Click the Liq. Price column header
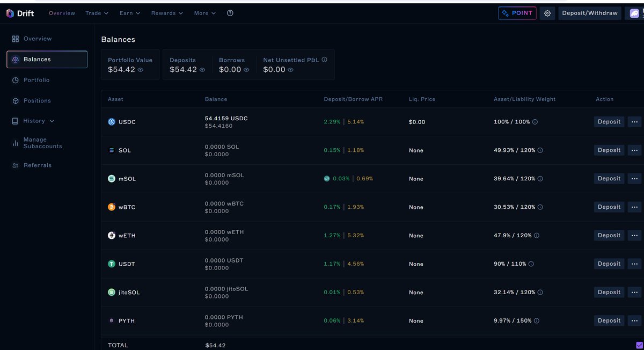The image size is (644, 350). 422,99
